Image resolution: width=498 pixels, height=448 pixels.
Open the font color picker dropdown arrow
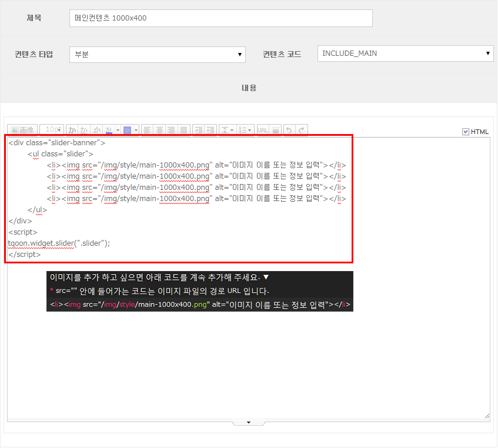pos(118,130)
